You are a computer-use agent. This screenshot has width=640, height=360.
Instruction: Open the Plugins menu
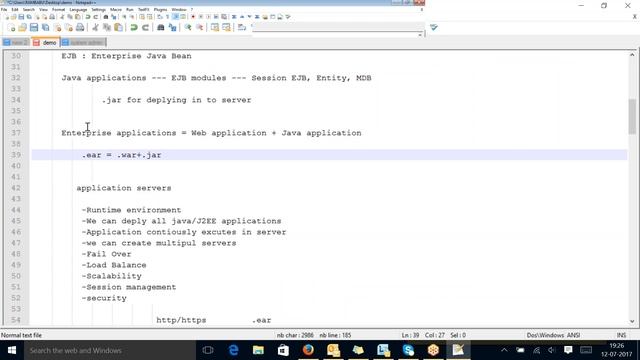[x=160, y=9]
